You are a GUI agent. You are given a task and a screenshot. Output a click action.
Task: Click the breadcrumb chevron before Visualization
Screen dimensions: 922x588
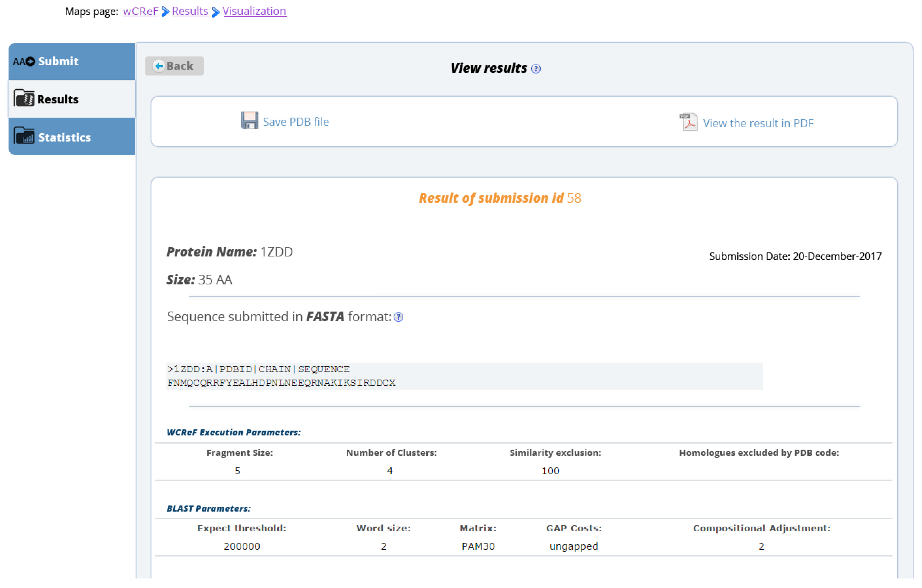(216, 12)
